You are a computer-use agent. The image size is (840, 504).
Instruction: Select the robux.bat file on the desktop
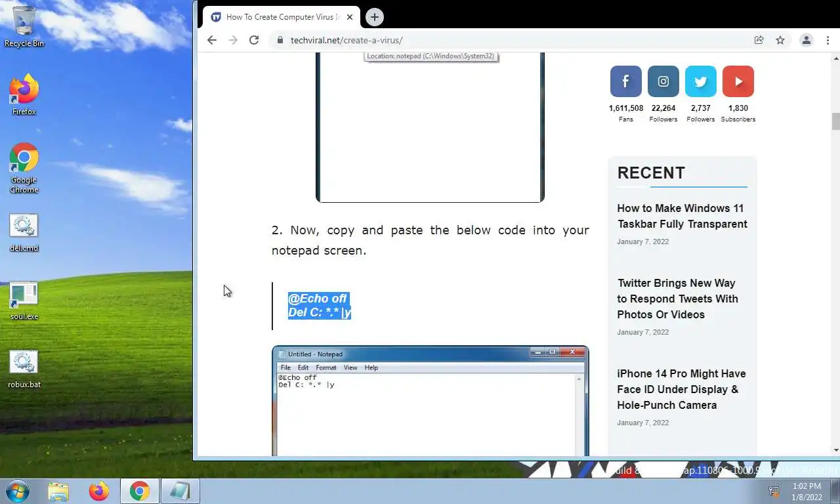point(24,369)
